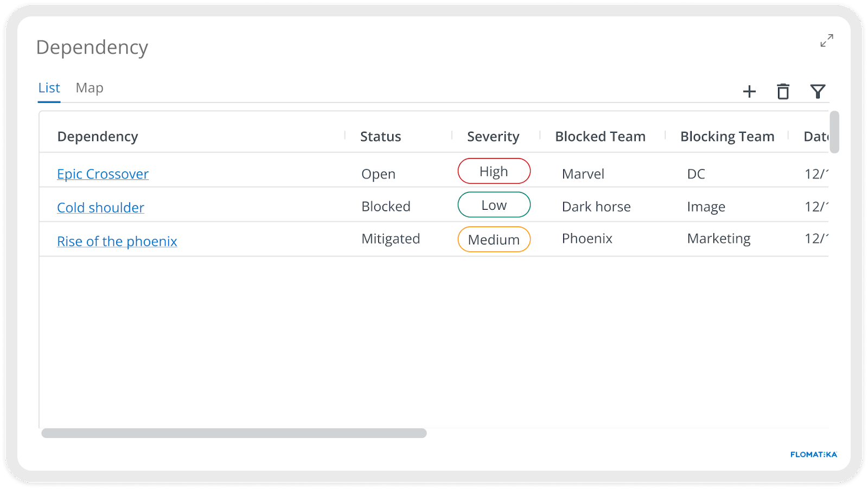
Task: Expand the Dependency widget to fullscreen
Action: [x=827, y=41]
